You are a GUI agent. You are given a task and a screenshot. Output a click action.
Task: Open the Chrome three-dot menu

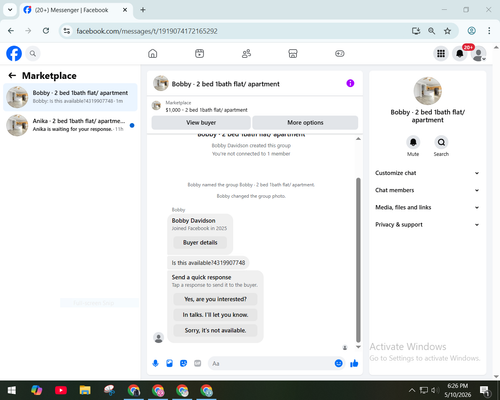[489, 31]
